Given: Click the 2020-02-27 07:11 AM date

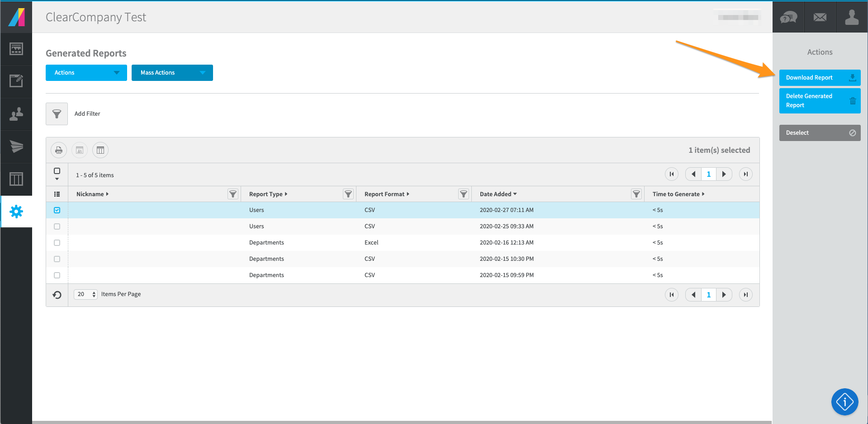Looking at the screenshot, I should (x=507, y=210).
